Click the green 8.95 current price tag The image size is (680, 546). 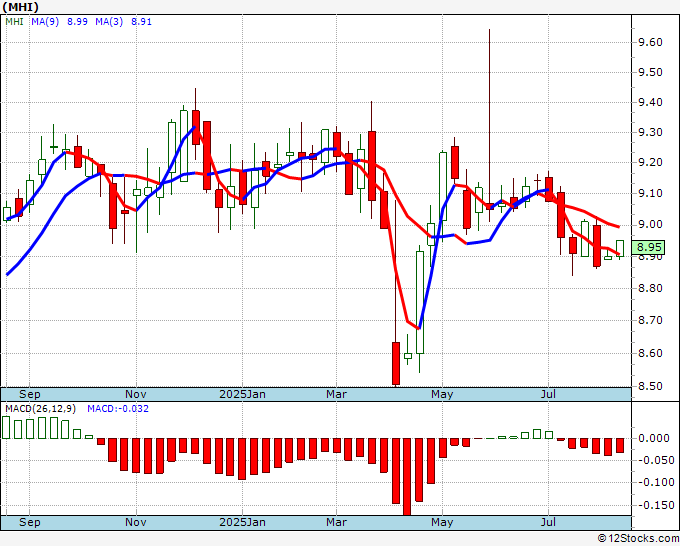(x=649, y=247)
